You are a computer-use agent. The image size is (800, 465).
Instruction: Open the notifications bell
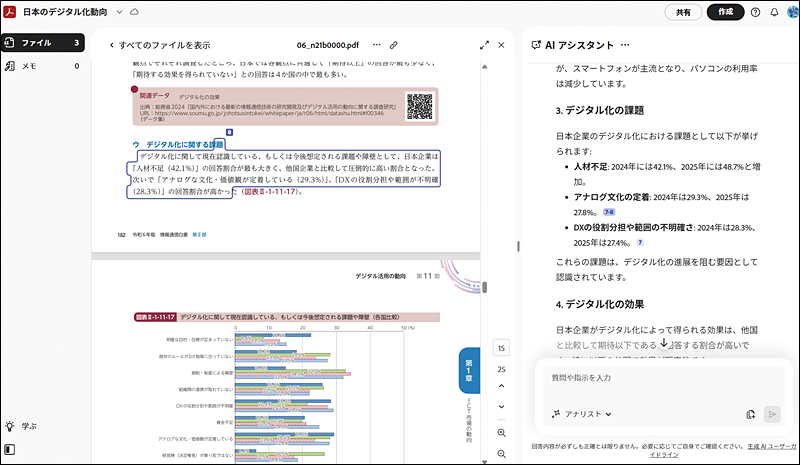pos(773,12)
